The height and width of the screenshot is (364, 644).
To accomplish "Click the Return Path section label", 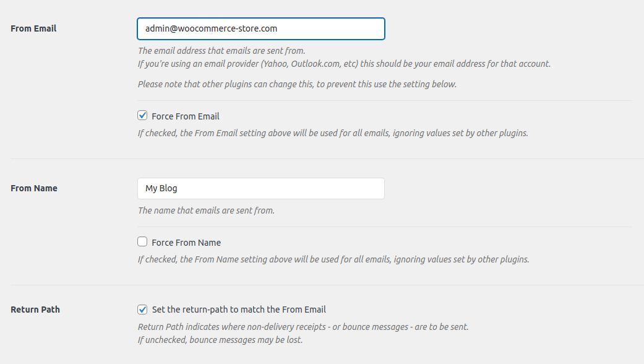I will click(35, 309).
